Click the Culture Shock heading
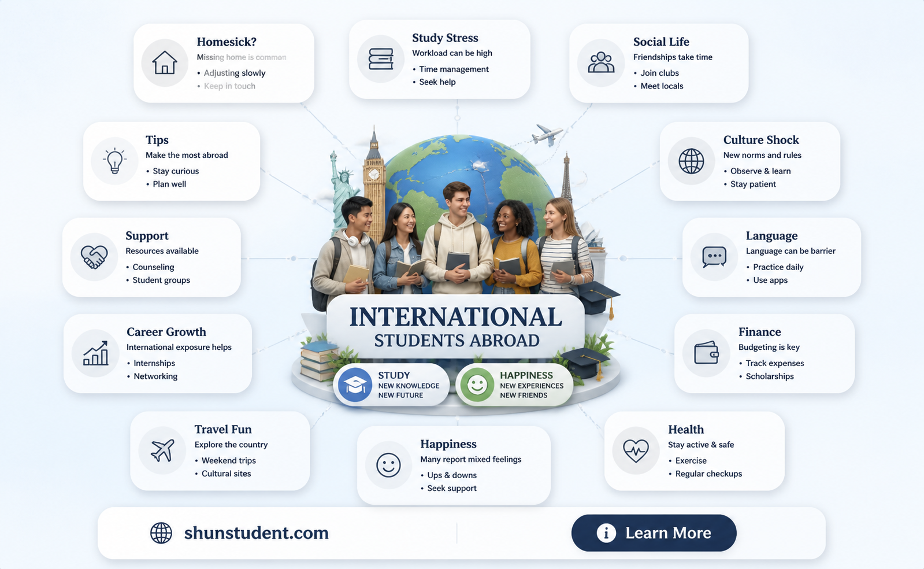Screen dimensions: 924x569 coord(761,140)
